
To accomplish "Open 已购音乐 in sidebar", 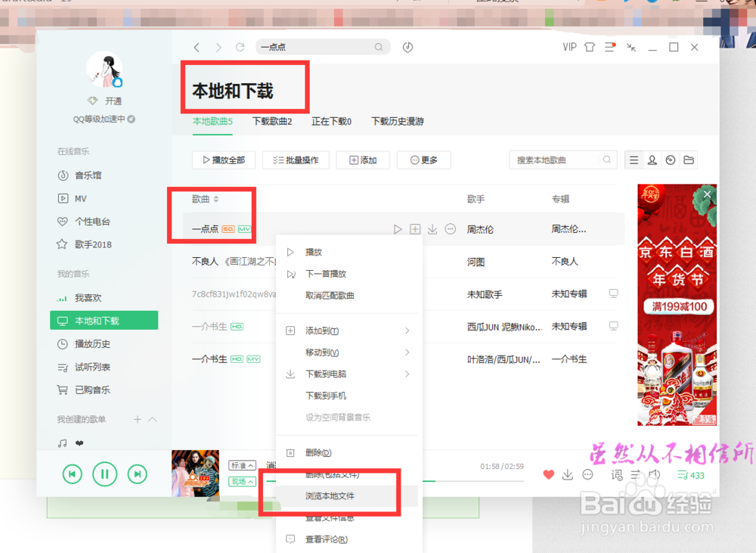I will point(92,390).
